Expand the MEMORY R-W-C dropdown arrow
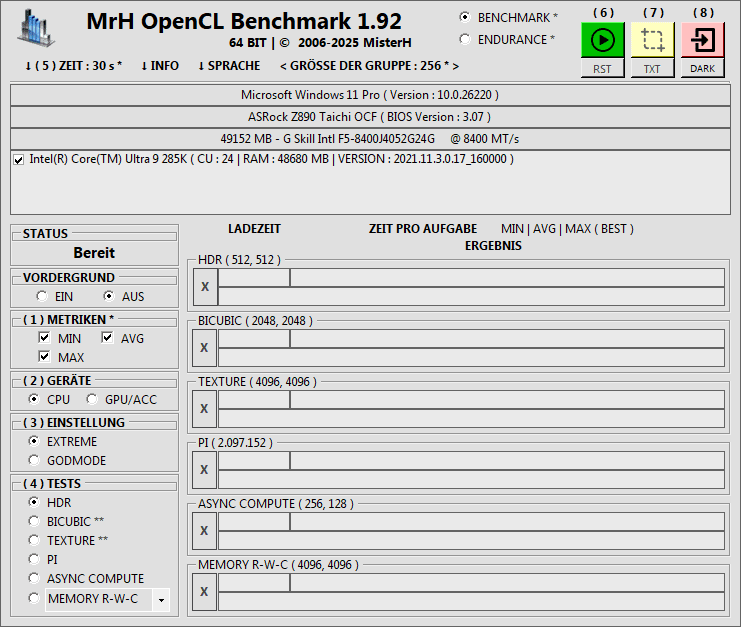Image resolution: width=741 pixels, height=627 pixels. click(161, 600)
